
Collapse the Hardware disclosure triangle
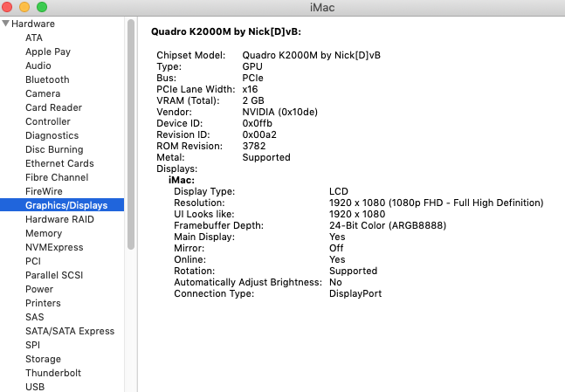coord(5,24)
